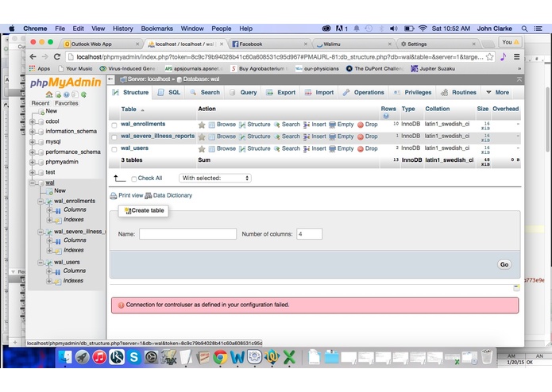
Task: Open the Export tab
Action: coord(281,93)
